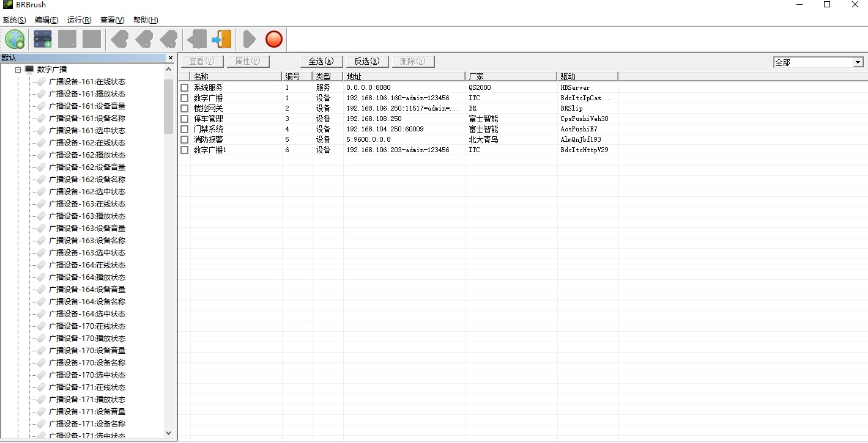Tick the checkbox for 楼控网关 row
This screenshot has width=868, height=443.
click(184, 108)
